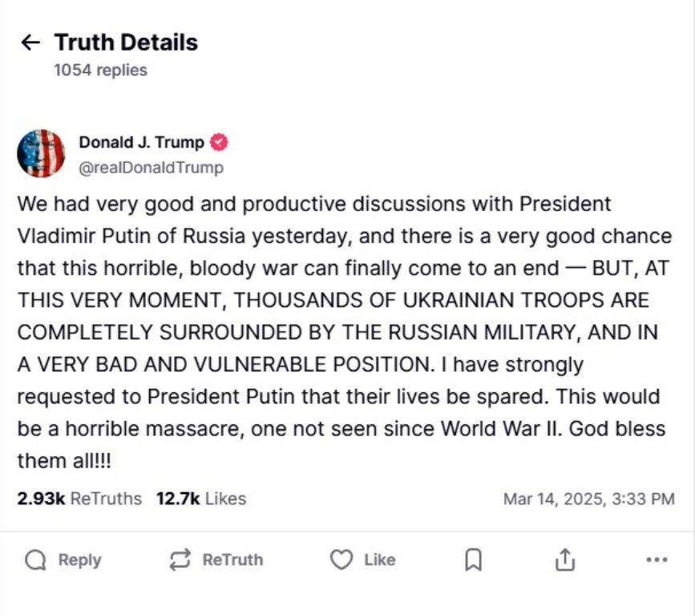Open the @realDonaldTrump handle
The width and height of the screenshot is (695, 616).
[x=151, y=168]
